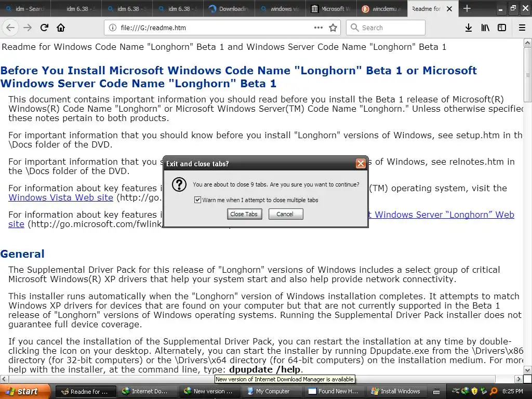Select the Readme for tab

click(x=426, y=9)
